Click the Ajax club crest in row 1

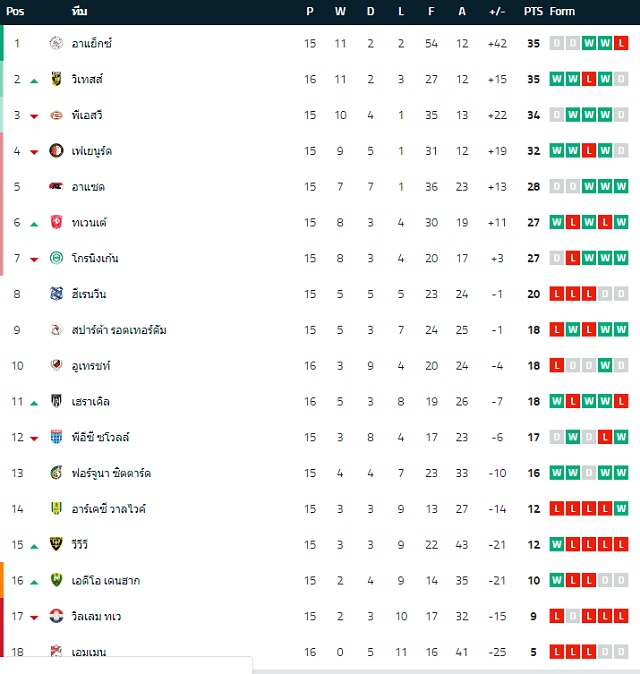tap(56, 43)
